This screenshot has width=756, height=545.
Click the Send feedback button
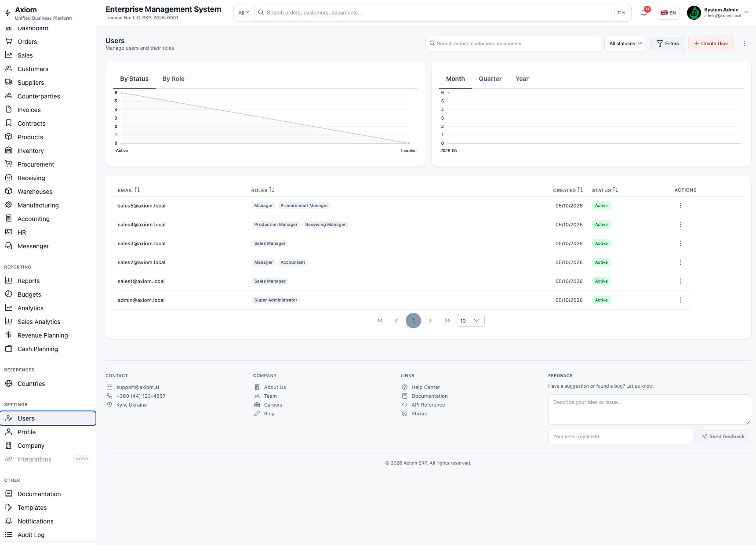(x=723, y=436)
